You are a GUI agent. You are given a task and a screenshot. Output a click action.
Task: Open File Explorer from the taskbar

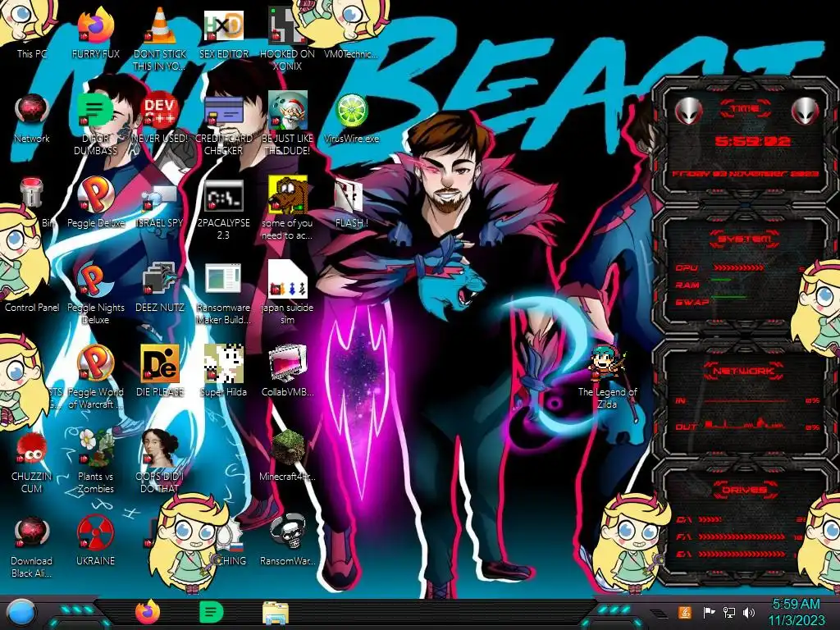[276, 613]
